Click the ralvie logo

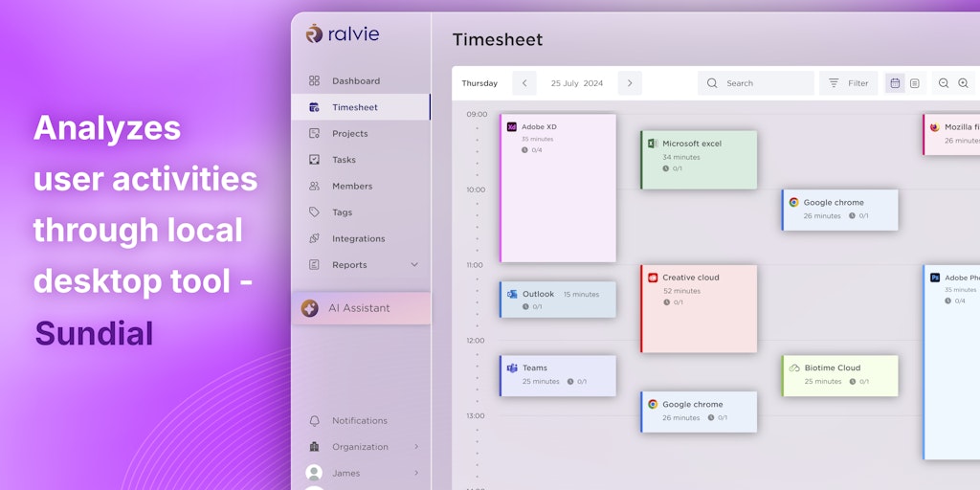(343, 33)
